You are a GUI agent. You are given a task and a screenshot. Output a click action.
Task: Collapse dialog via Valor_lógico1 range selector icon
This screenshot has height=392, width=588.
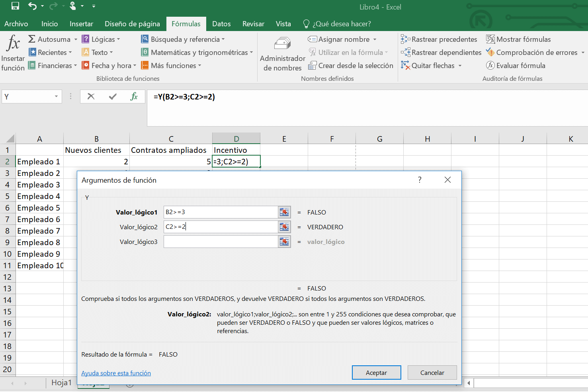(x=284, y=212)
